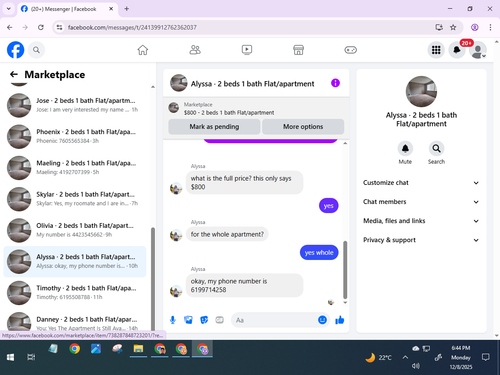This screenshot has height=375, width=500.
Task: Open the Facebook menu grid icon
Action: 436,50
